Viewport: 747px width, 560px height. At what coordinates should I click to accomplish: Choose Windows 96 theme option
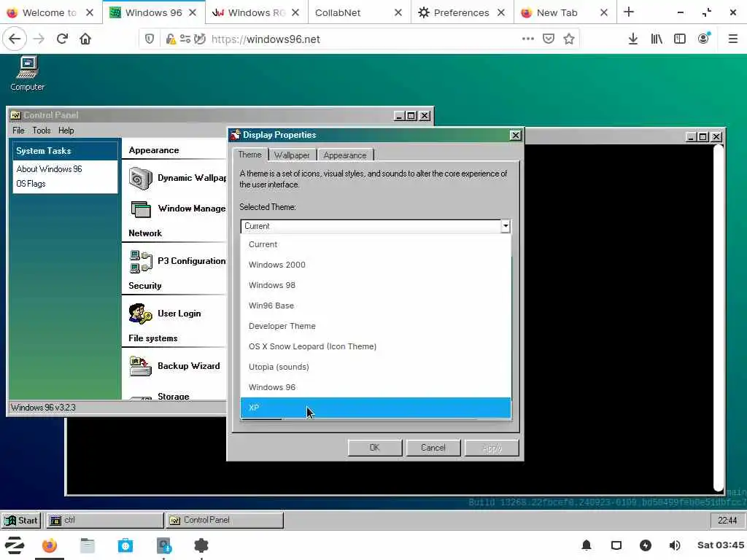376,388
